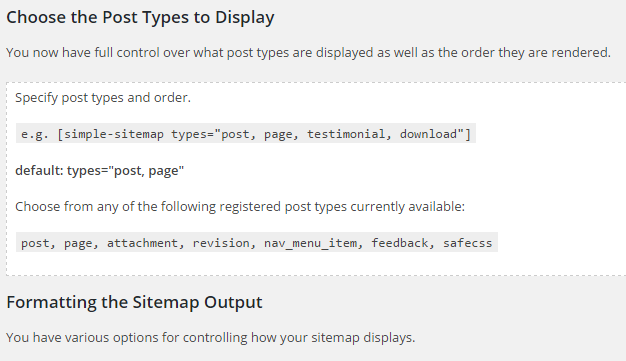The image size is (626, 361).
Task: Click 'nav_menu_item' in the post types list
Action: pyautogui.click(x=313, y=243)
